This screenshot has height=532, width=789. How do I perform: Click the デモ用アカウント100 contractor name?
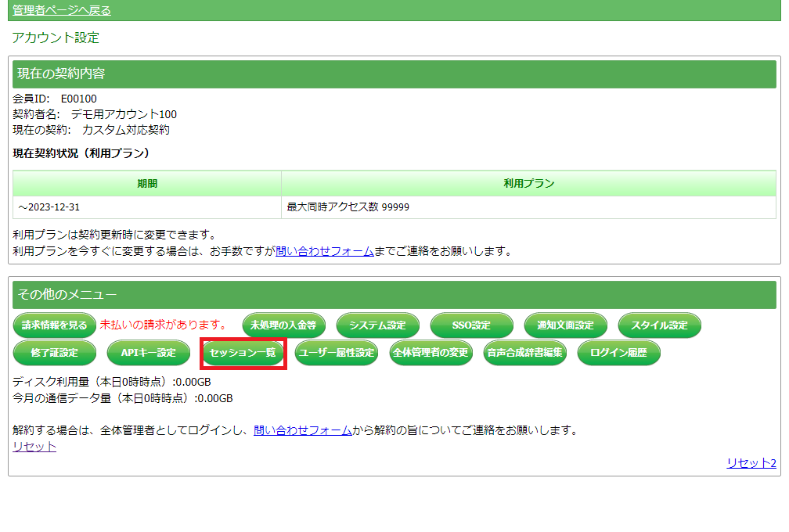click(124, 114)
